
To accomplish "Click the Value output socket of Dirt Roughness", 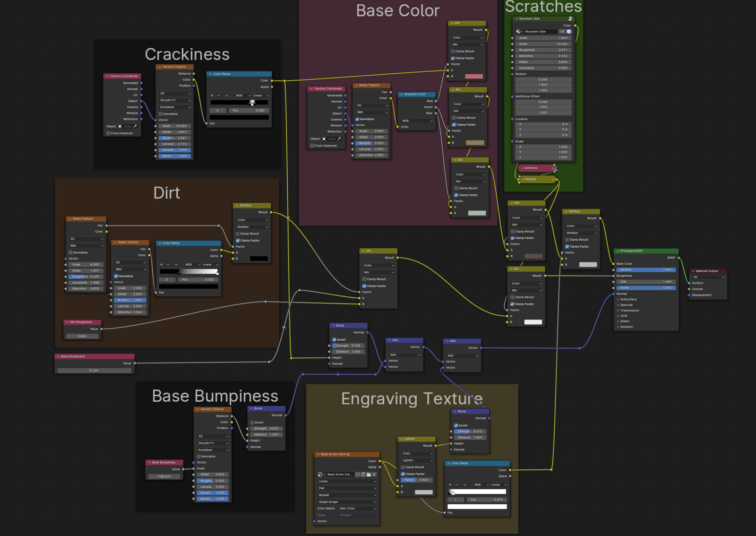I will click(x=102, y=329).
